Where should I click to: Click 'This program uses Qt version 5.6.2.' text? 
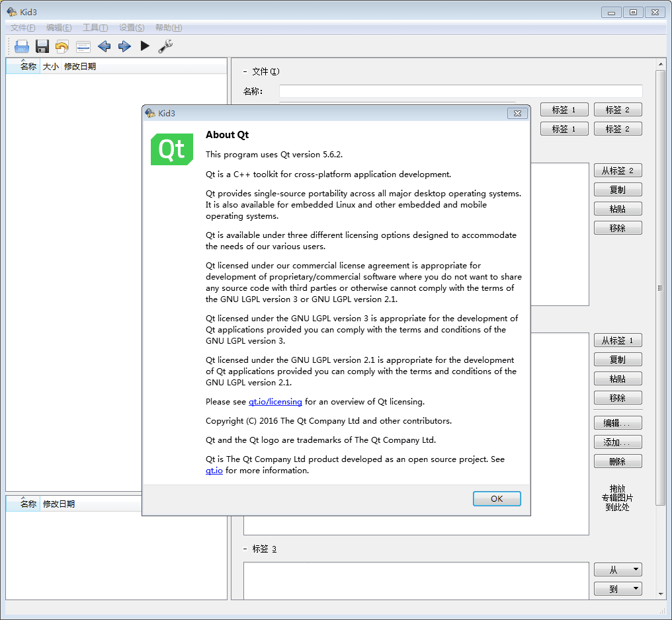coord(274,155)
